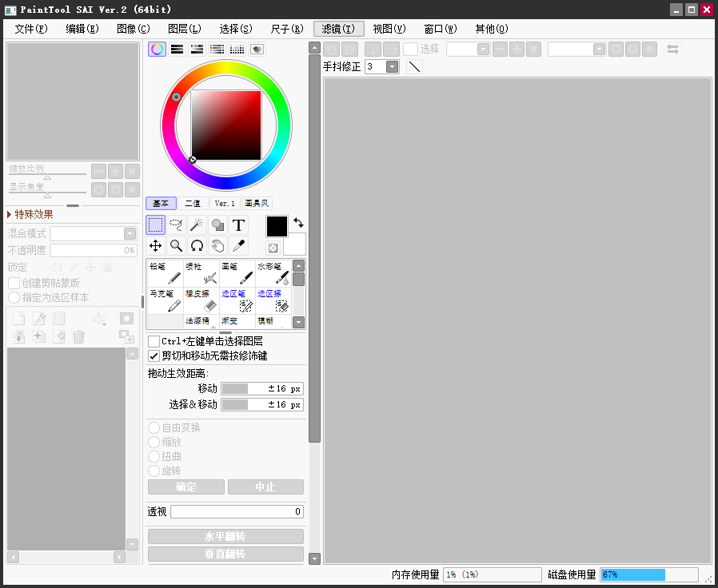This screenshot has width=718, height=588.
Task: Select the eyedropper color picker tool
Action: pos(238,246)
